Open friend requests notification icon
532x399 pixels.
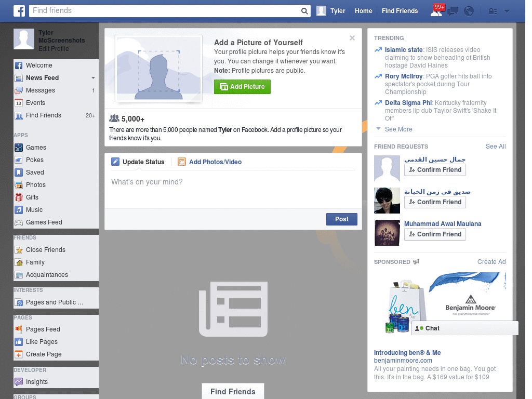click(x=436, y=11)
